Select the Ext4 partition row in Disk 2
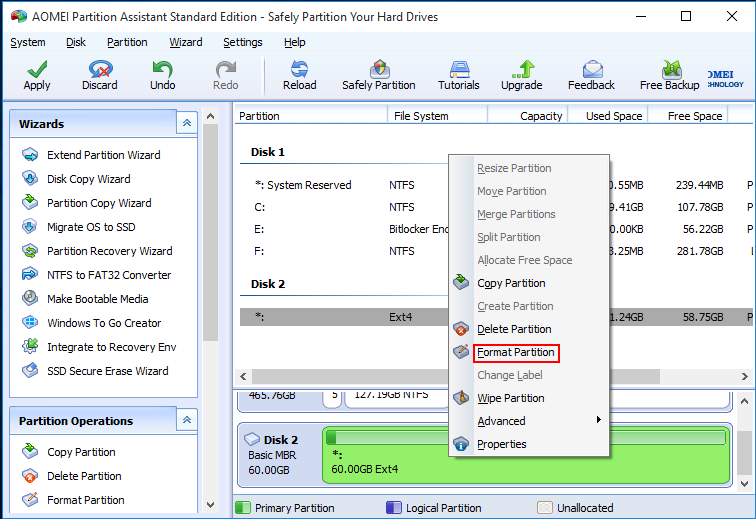Image resolution: width=756 pixels, height=519 pixels. [496, 317]
